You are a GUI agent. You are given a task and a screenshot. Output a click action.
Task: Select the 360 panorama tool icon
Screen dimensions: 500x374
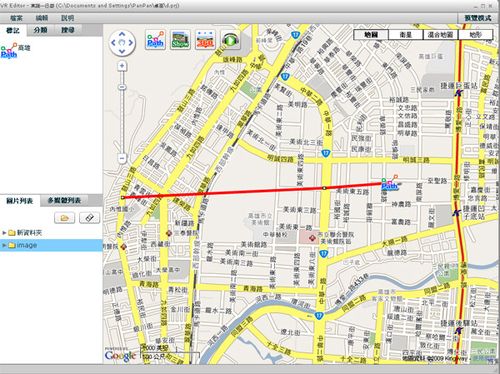point(205,40)
